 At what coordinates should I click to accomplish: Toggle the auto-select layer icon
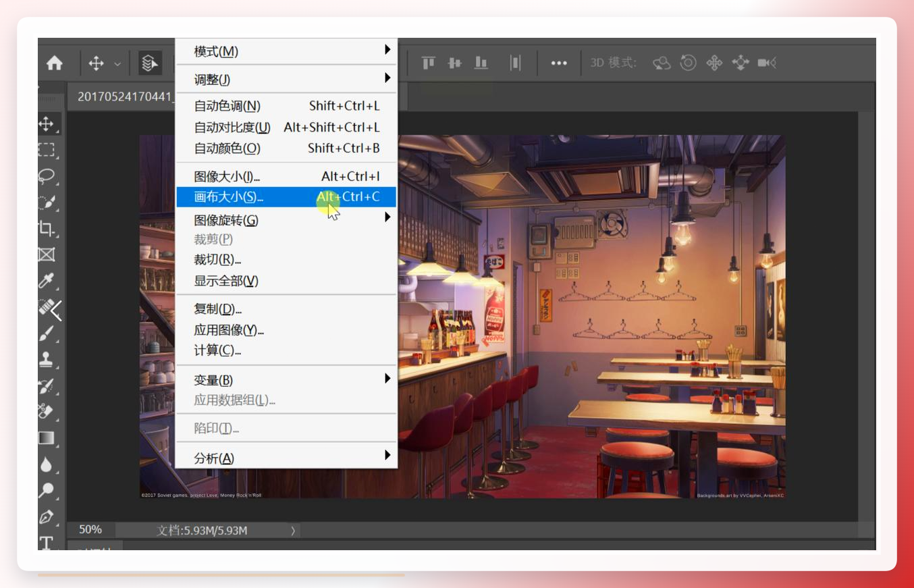tap(150, 63)
